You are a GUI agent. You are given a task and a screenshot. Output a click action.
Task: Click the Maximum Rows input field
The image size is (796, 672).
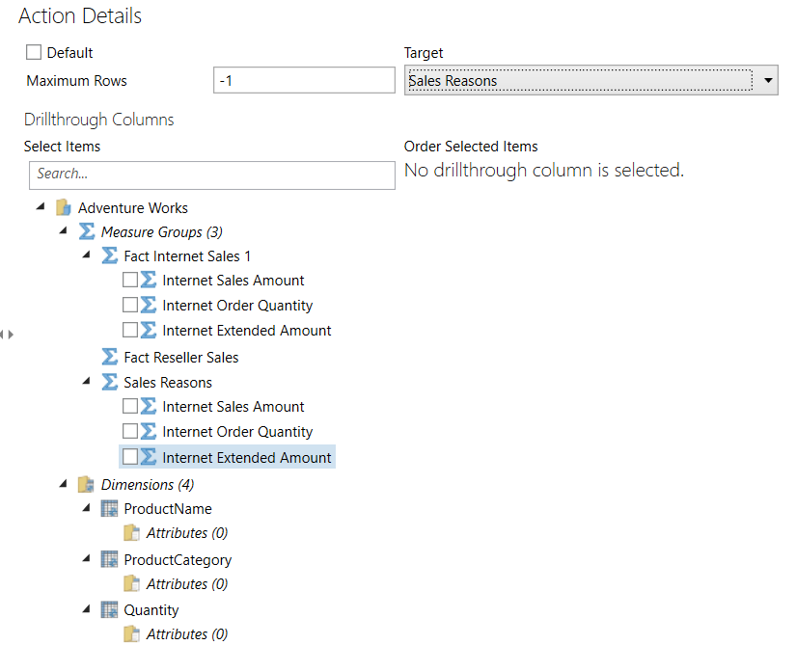pos(303,81)
